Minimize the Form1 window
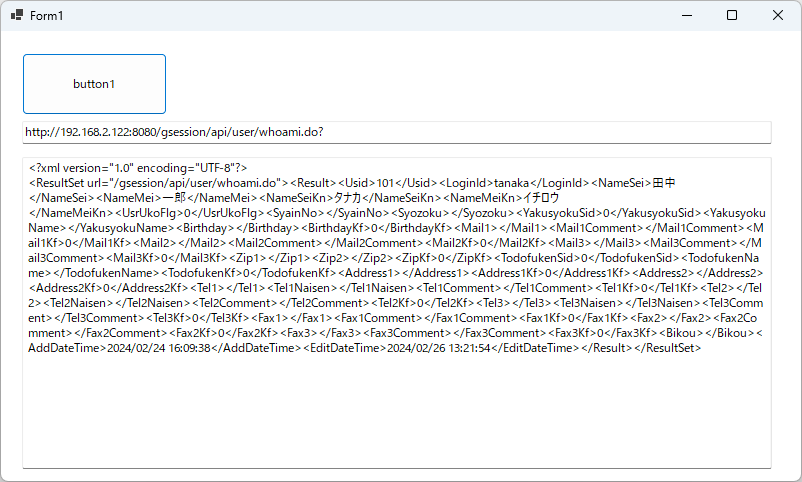This screenshot has height=482, width=802. click(x=685, y=16)
